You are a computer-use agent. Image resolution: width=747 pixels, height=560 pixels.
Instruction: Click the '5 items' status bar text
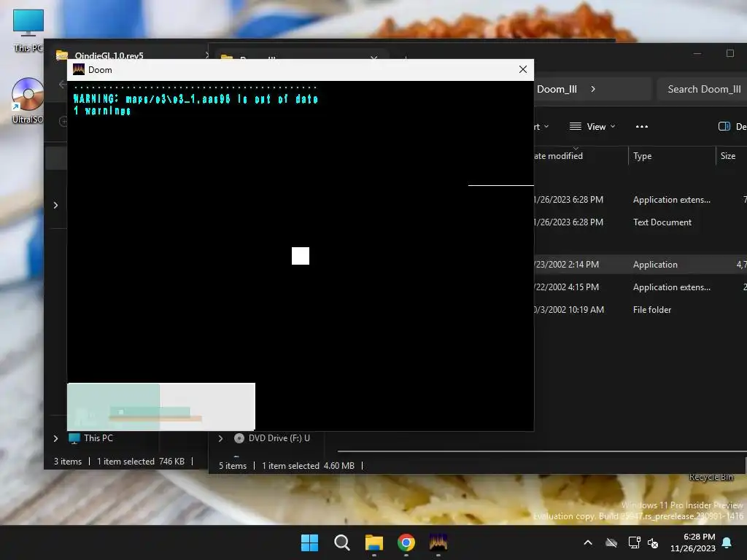pos(233,466)
